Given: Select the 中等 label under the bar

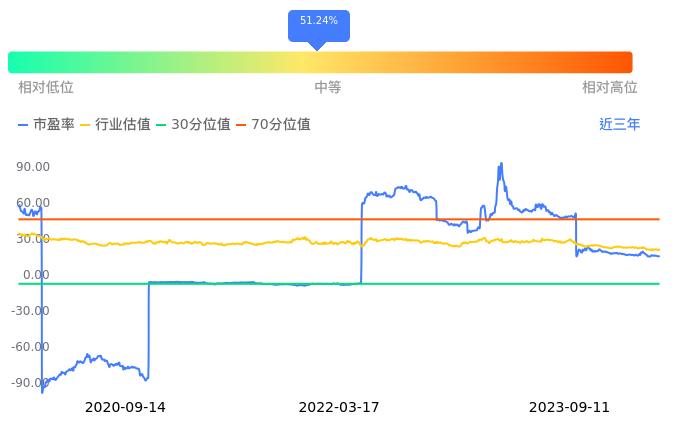Looking at the screenshot, I should [x=328, y=88].
